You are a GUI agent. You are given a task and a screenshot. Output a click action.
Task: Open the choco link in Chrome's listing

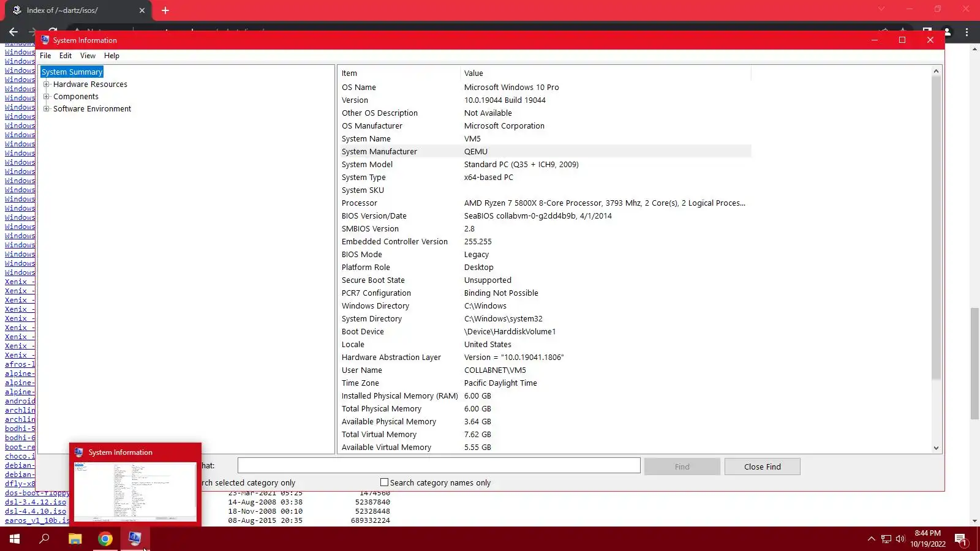pos(20,456)
